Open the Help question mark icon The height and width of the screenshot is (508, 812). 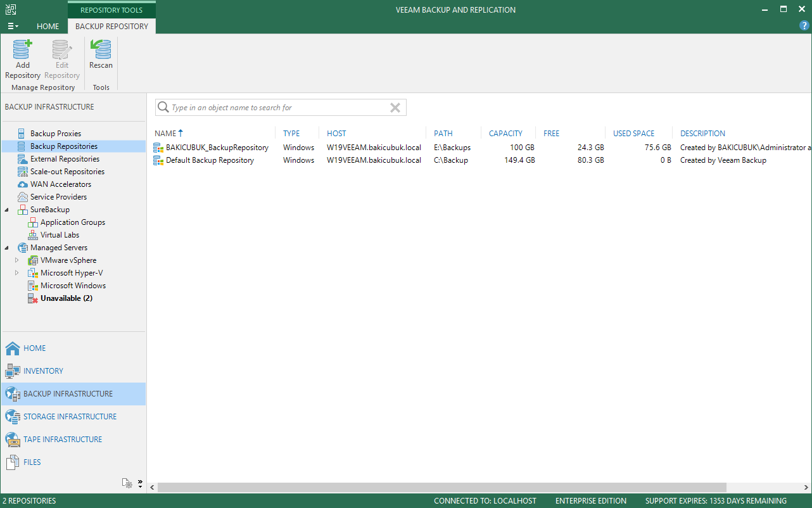coord(804,26)
